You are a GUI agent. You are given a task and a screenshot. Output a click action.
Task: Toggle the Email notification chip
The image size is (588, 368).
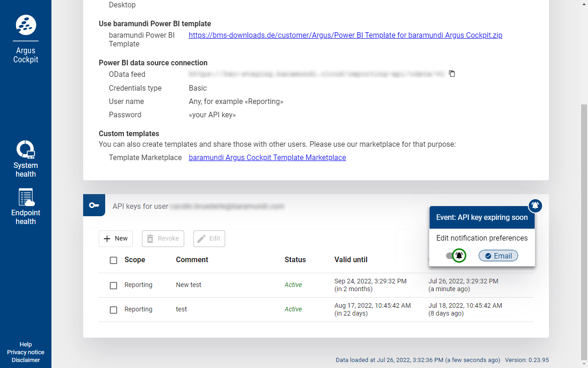pos(498,256)
